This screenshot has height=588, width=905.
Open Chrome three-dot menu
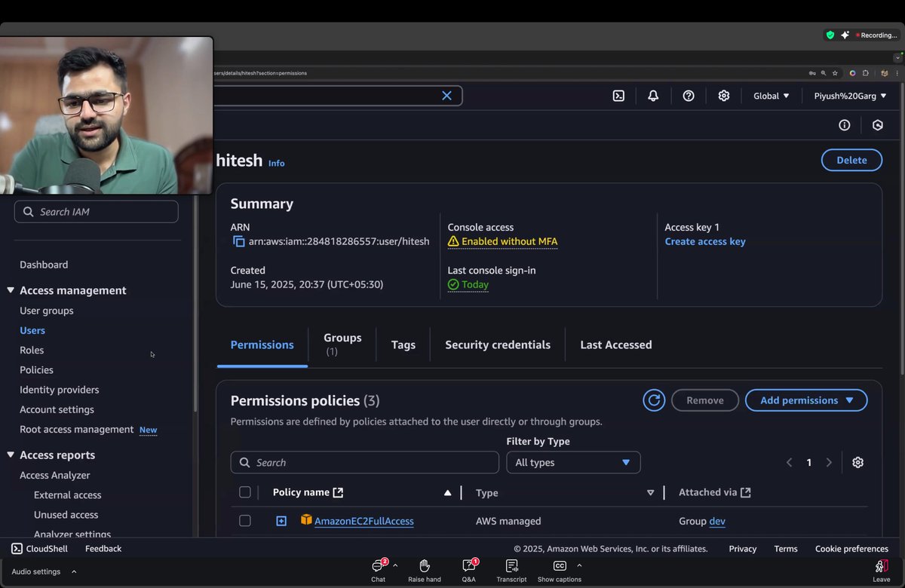coord(896,73)
